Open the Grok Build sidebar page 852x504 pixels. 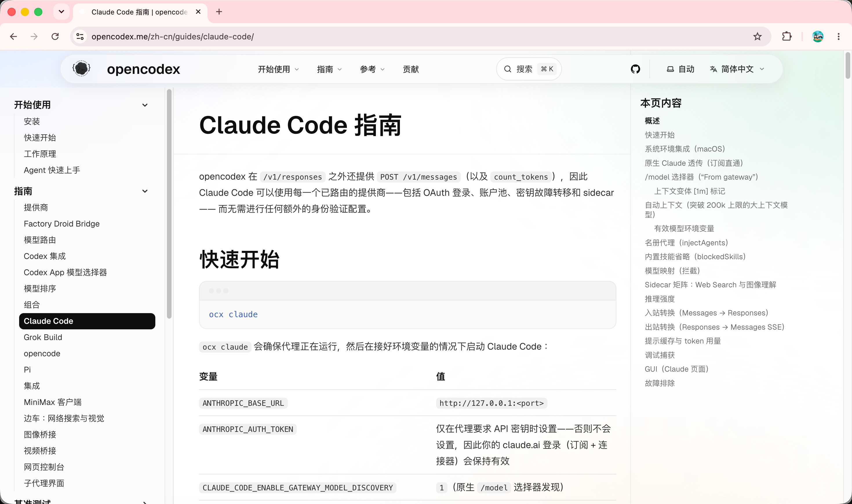click(43, 337)
